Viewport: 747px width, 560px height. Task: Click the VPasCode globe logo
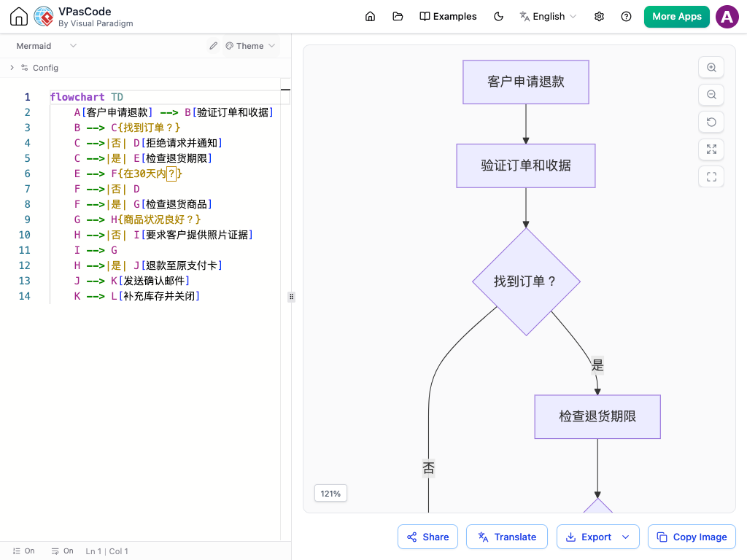tap(44, 16)
